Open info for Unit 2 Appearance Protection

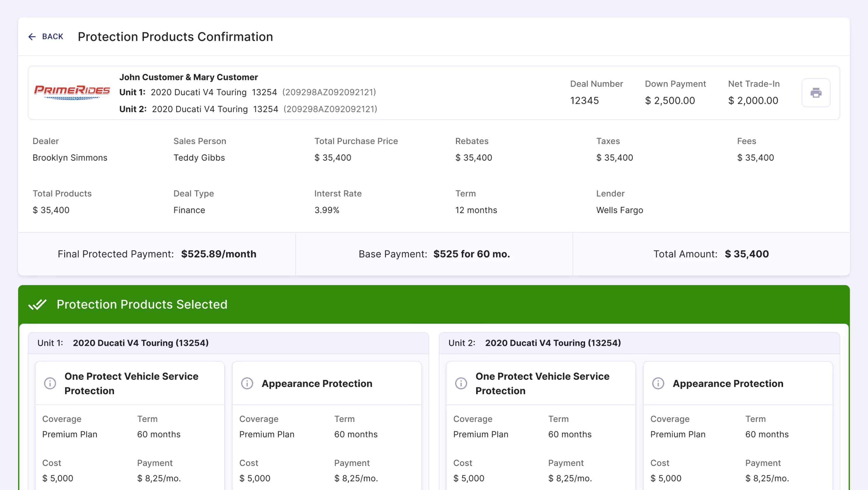(x=658, y=383)
